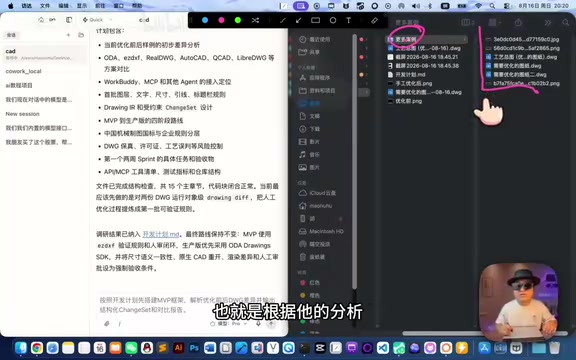The width and height of the screenshot is (576, 360).
Task: Open the Quick mode dropdown
Action: point(97,20)
